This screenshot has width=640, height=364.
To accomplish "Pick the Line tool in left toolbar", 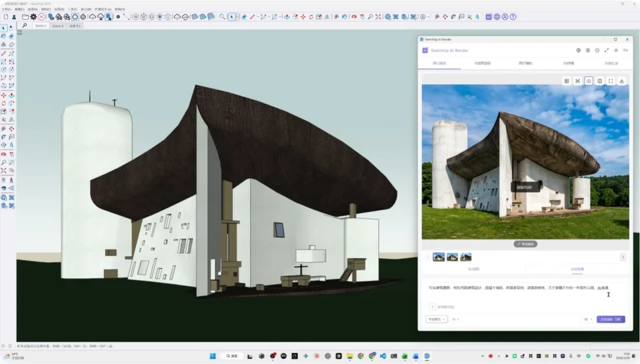I will pos(4,53).
